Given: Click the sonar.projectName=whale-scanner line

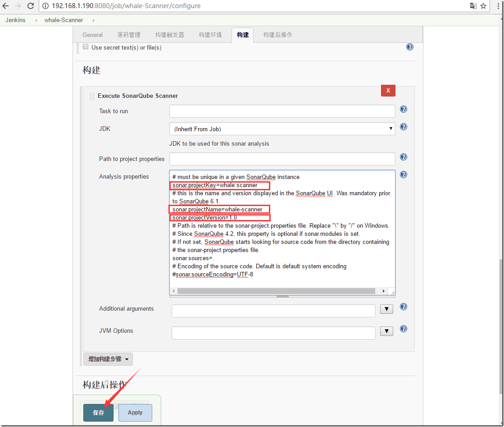Looking at the screenshot, I should point(218,210).
